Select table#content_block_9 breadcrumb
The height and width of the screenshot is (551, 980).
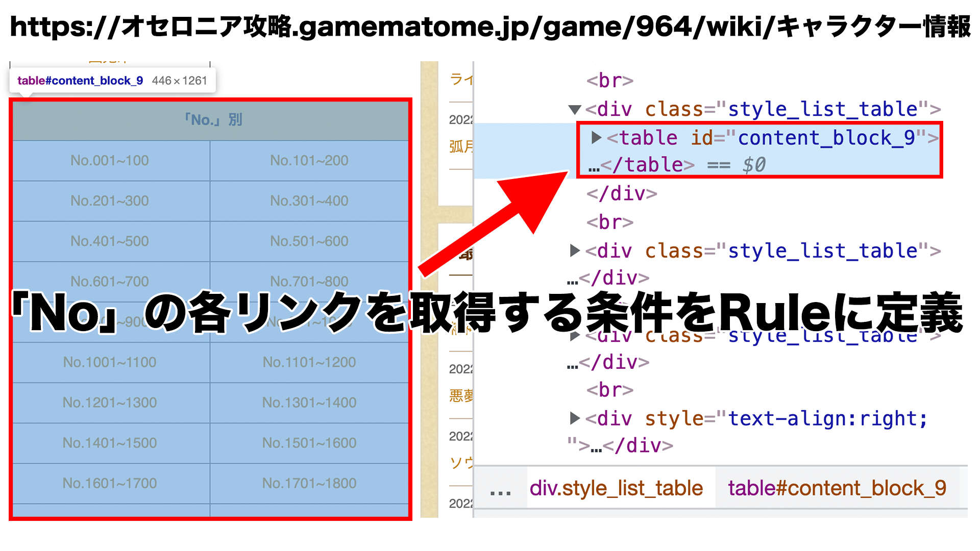tap(837, 488)
